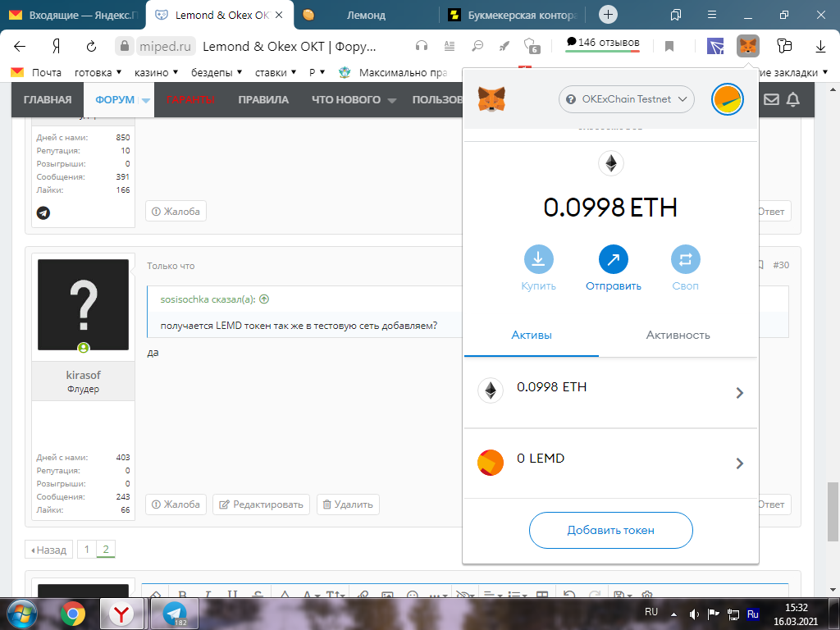The height and width of the screenshot is (630, 840).
Task: Go to page 1 of thread
Action: [87, 549]
